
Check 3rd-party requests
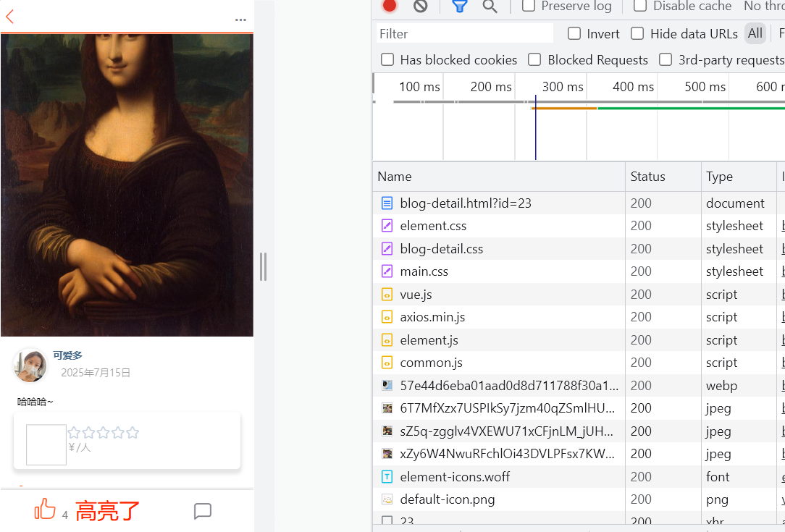(666, 59)
